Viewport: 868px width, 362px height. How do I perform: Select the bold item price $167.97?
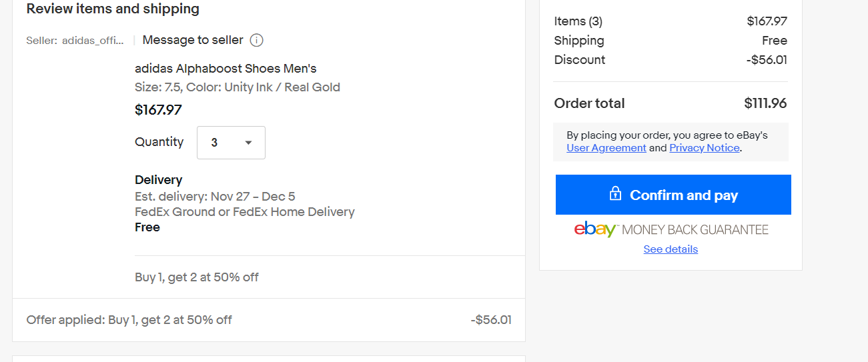(158, 110)
